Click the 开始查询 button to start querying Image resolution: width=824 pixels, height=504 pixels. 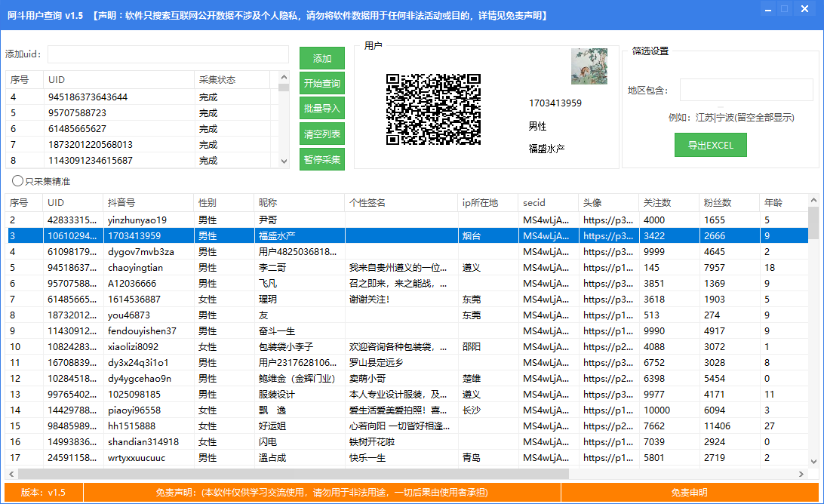(x=321, y=83)
